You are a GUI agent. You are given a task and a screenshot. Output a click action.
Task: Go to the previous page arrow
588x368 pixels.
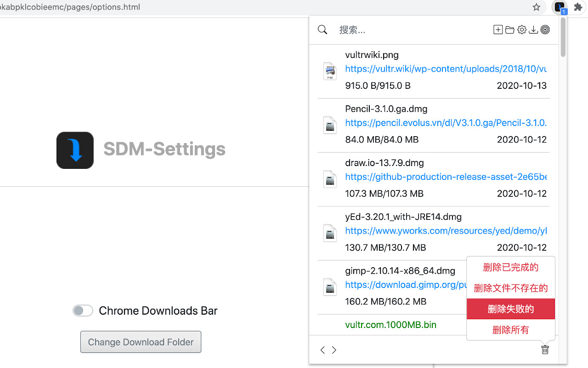tap(322, 350)
